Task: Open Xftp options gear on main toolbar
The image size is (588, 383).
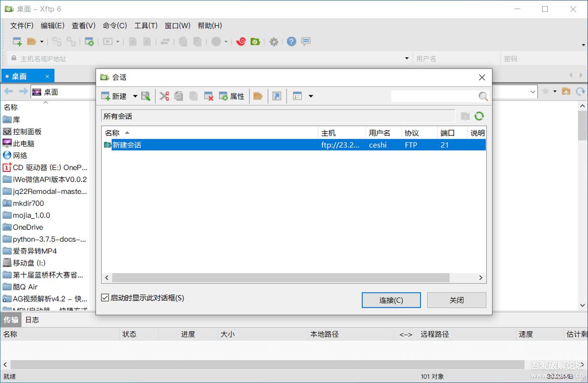Action: [273, 42]
